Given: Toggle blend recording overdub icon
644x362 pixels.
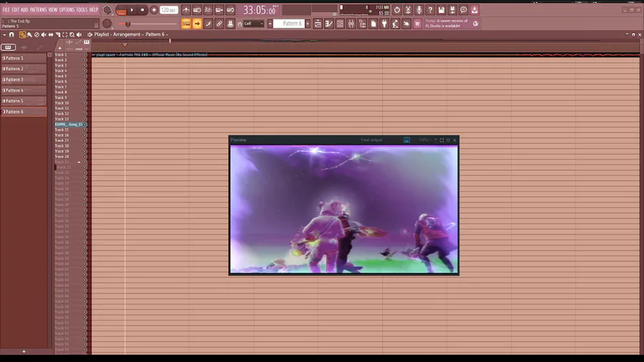Looking at the screenshot, I should [x=220, y=10].
